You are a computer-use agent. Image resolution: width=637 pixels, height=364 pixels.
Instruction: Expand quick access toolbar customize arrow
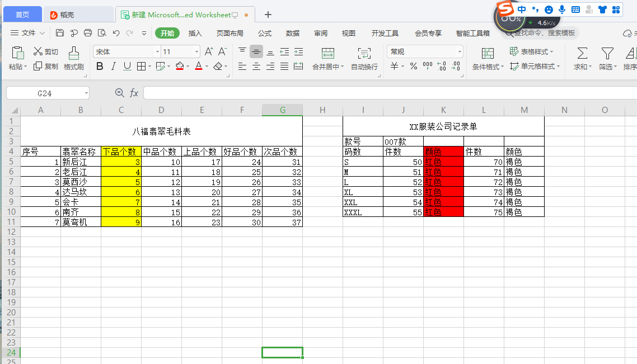tap(144, 33)
